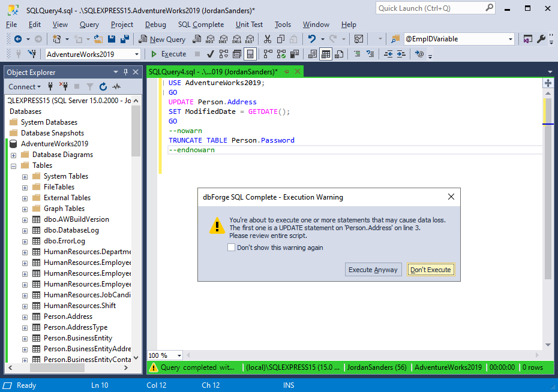Open the 100 % zoom dropdown
Screen dimensions: 558x392
tap(179, 355)
